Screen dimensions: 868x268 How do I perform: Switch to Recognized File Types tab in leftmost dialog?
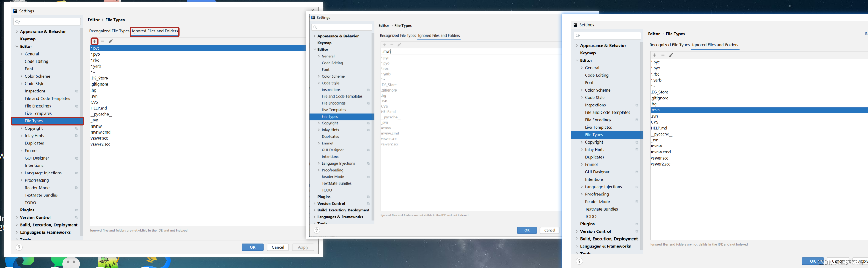click(x=109, y=31)
